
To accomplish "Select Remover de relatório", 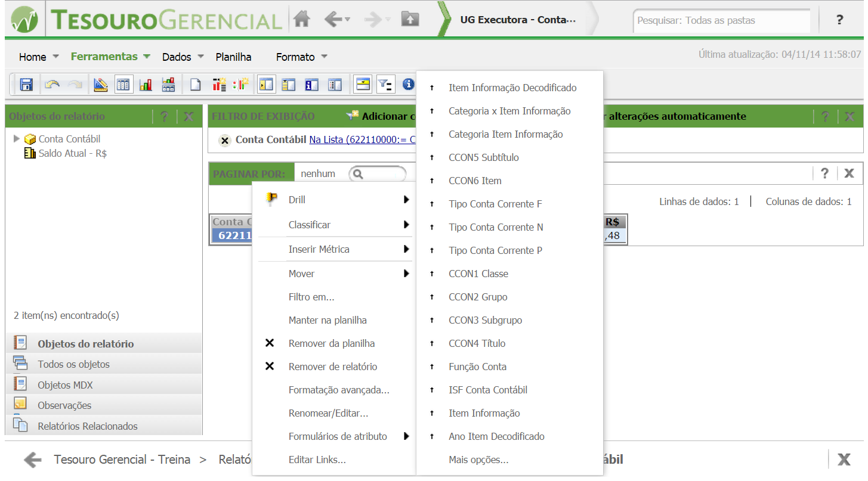I will [333, 367].
